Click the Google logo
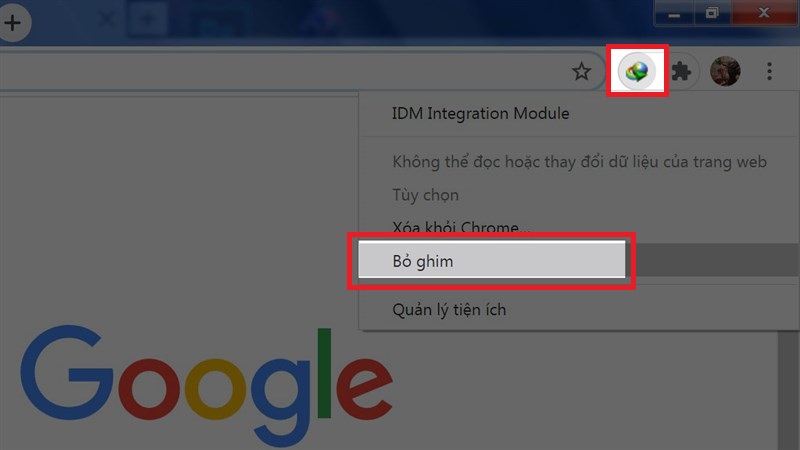 coord(207,385)
